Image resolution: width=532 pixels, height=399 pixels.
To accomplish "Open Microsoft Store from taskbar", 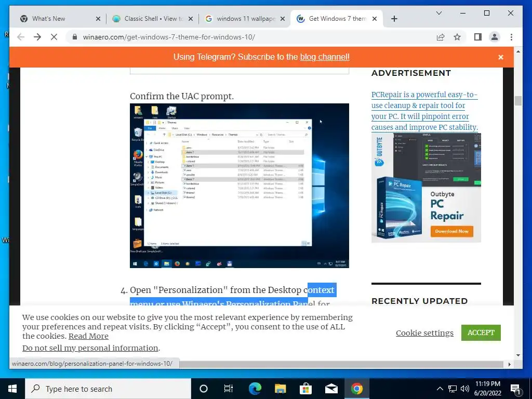I will [305, 389].
